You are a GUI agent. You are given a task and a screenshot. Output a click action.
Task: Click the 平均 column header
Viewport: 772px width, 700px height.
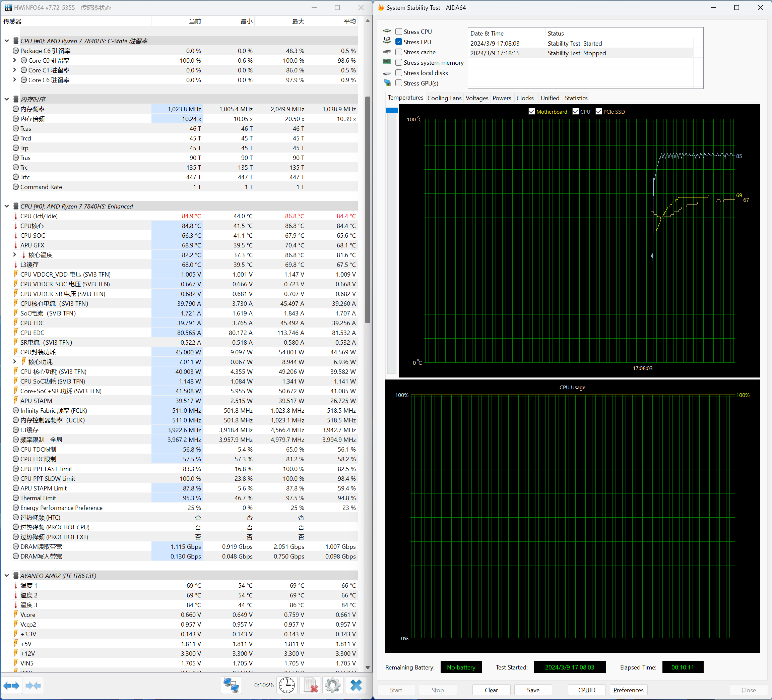[x=332, y=21]
